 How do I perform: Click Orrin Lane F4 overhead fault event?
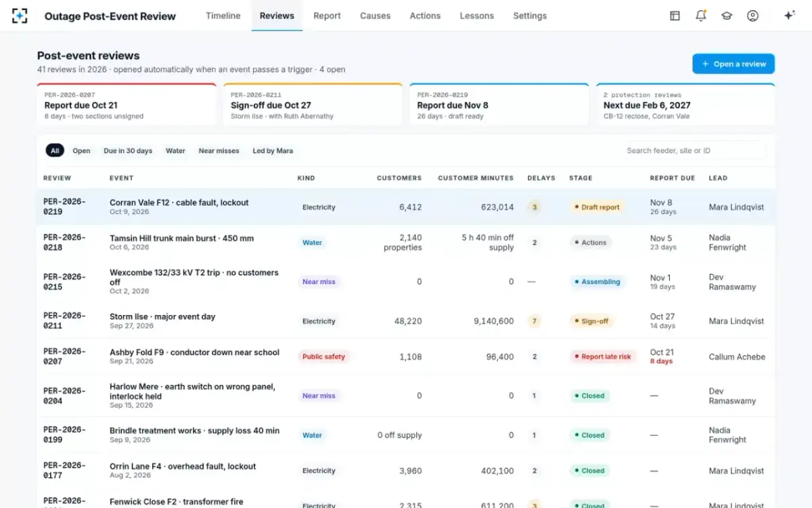(183, 467)
